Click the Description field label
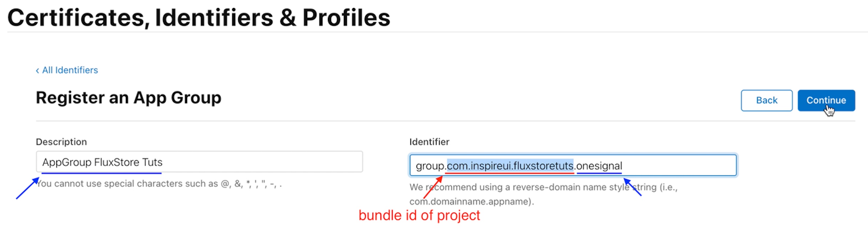 (61, 142)
